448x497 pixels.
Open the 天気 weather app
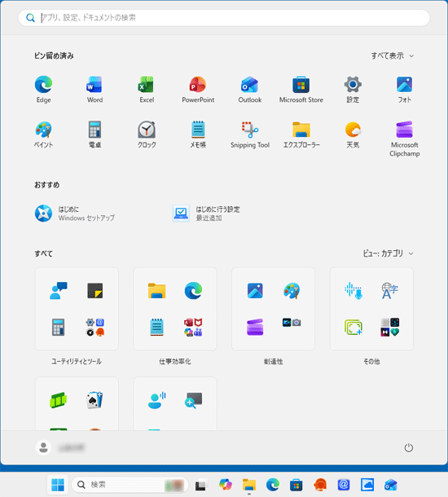tap(353, 134)
